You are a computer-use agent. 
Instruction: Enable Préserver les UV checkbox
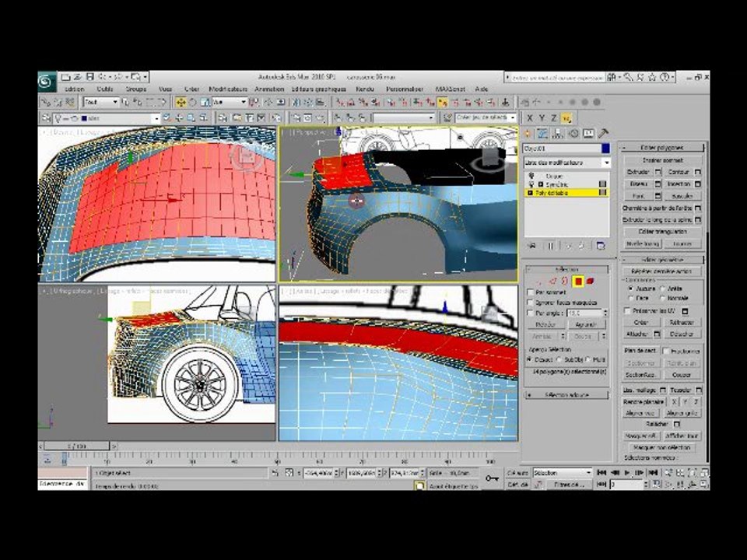click(627, 310)
